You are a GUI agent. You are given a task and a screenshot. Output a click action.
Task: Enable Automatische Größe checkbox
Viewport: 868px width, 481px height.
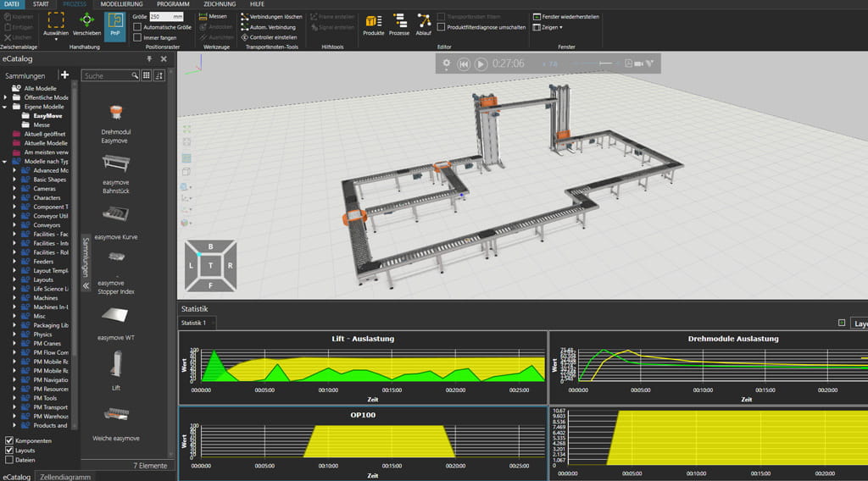(137, 27)
